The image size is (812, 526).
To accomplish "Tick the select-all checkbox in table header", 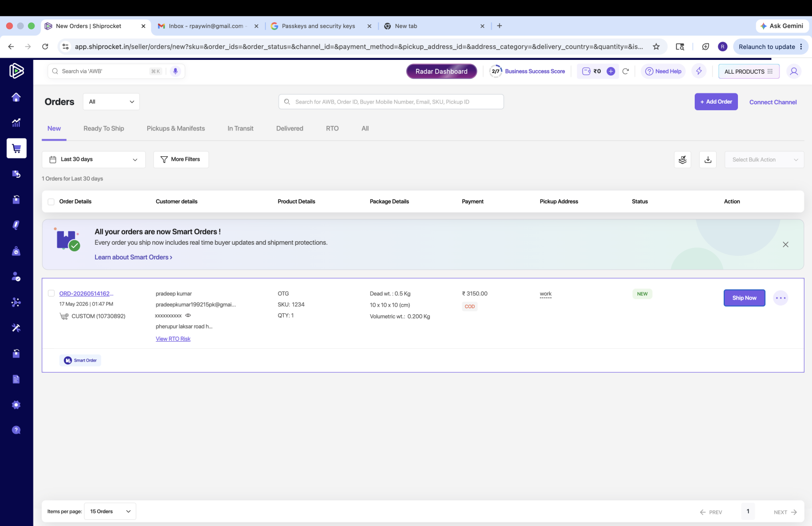I will 51,202.
